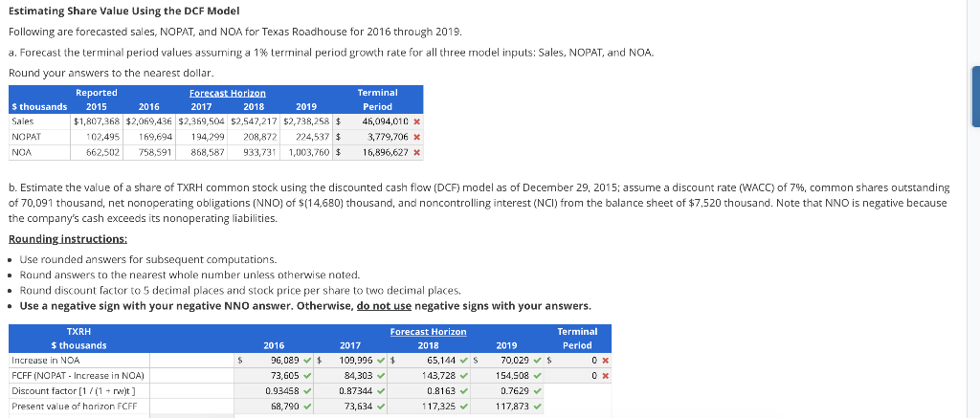Click the discount factor 2017 input 0.87344
Image resolution: width=980 pixels, height=418 pixels.
tap(349, 391)
